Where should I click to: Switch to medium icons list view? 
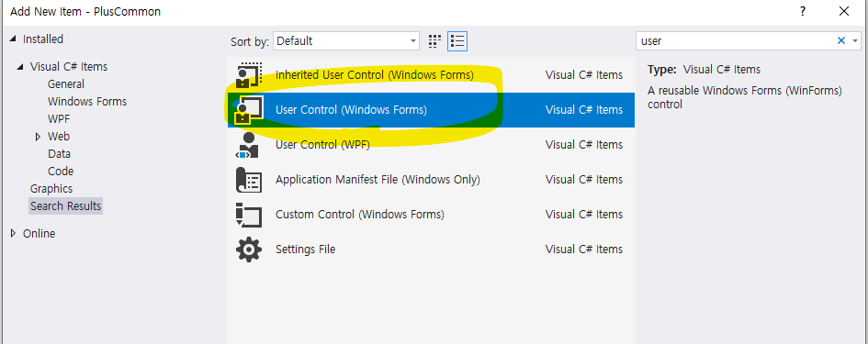point(457,41)
